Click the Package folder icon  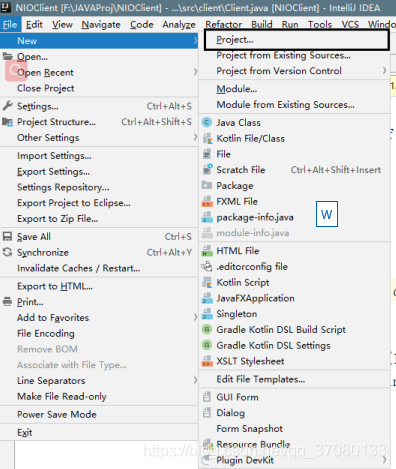207,185
